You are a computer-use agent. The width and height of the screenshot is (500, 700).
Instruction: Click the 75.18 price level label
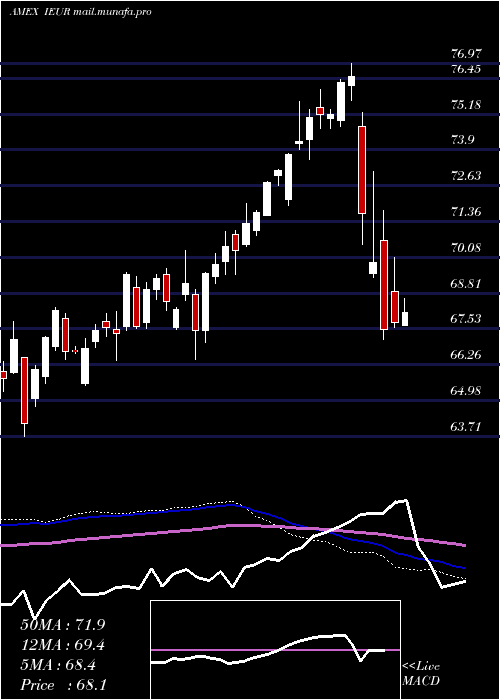466,105
